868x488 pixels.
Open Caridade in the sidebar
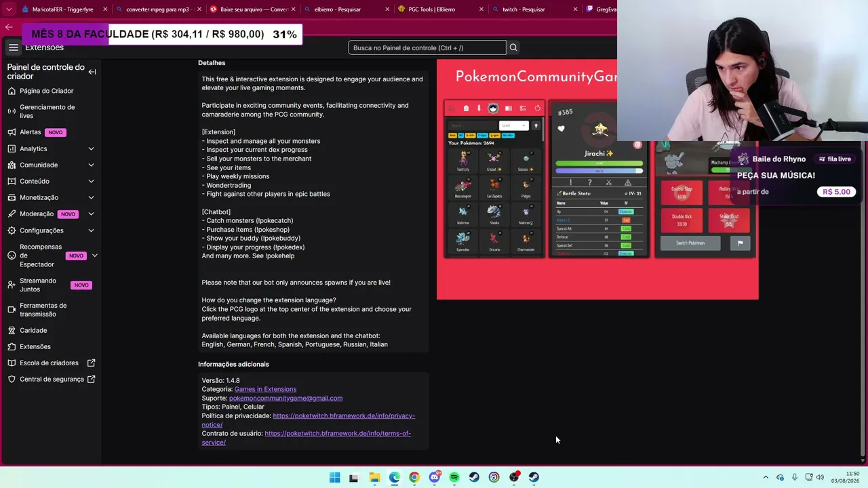(x=51, y=330)
